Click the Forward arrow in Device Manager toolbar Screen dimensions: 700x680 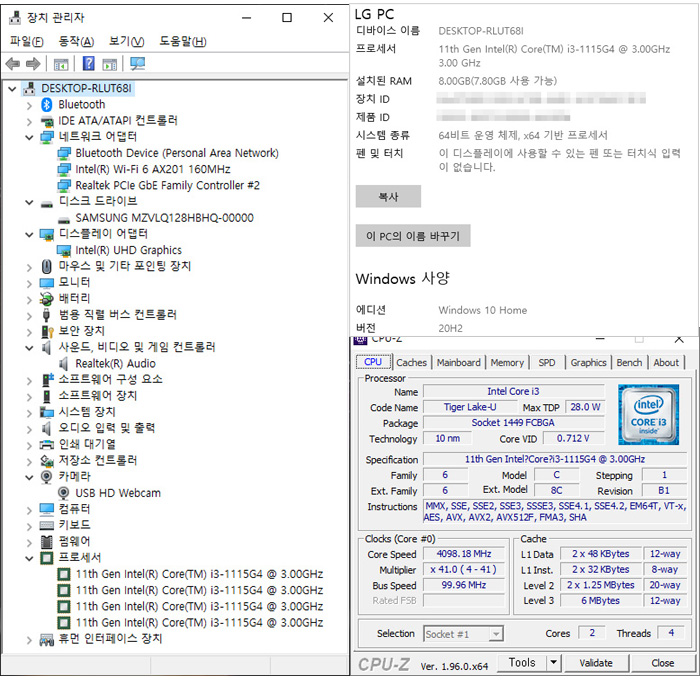click(33, 64)
